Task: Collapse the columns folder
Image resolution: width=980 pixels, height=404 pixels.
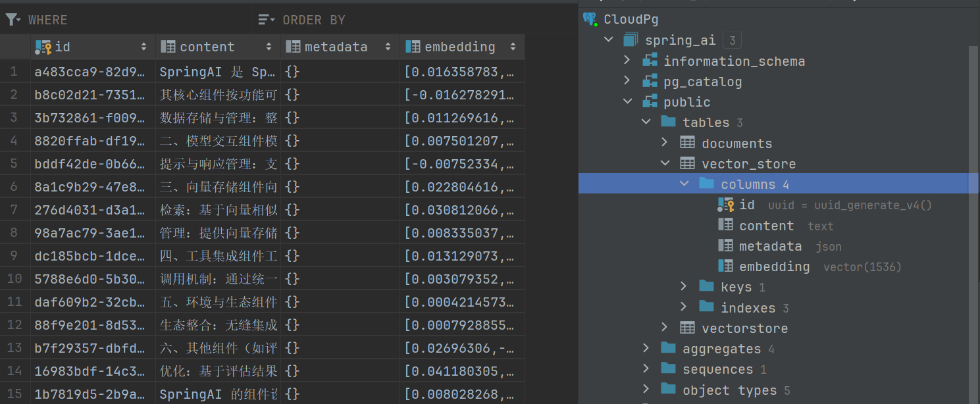Action: [684, 184]
